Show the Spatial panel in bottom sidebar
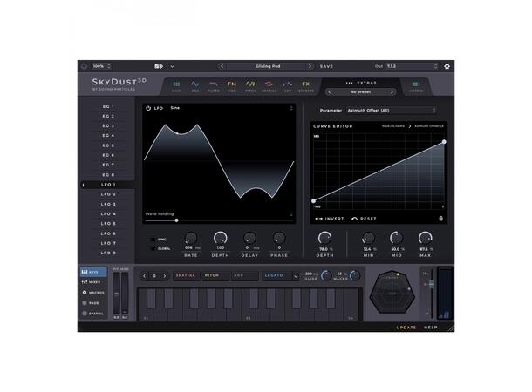Screen dimensions: 532x392 (93, 314)
